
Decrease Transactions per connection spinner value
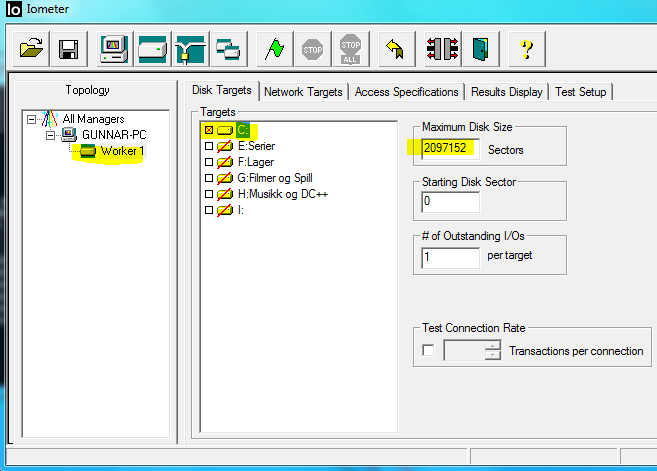pos(493,355)
